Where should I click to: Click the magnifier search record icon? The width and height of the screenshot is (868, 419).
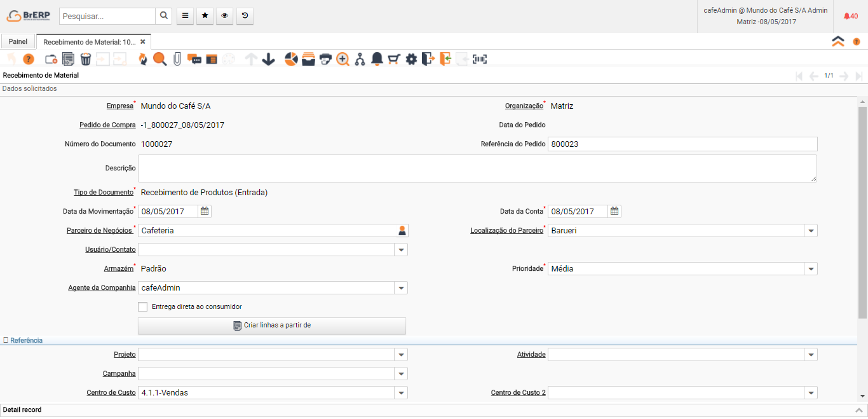(x=159, y=59)
